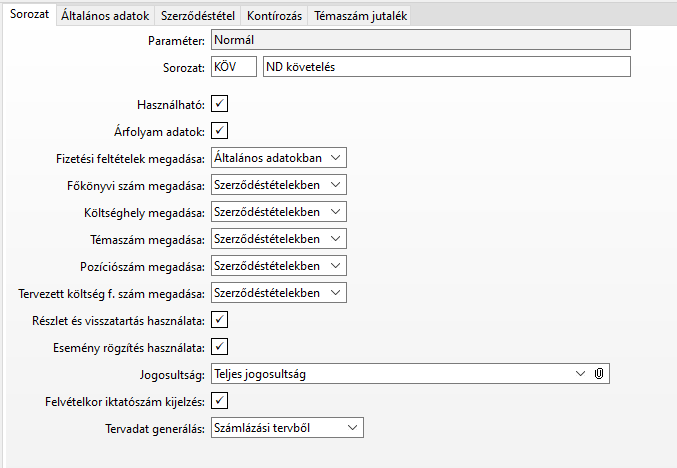Open Fizetési feltételek megadása dropdown

click(335, 157)
